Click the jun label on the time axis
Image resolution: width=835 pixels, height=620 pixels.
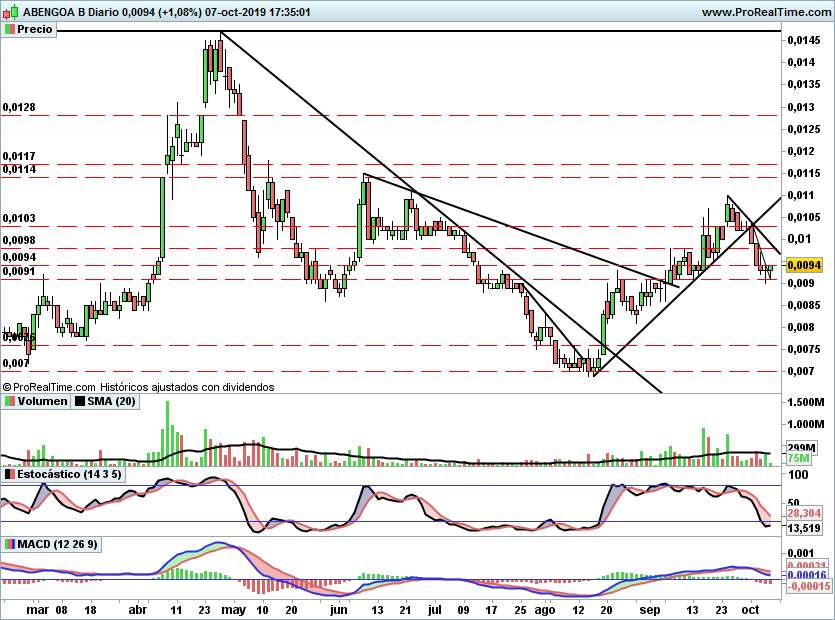point(339,610)
